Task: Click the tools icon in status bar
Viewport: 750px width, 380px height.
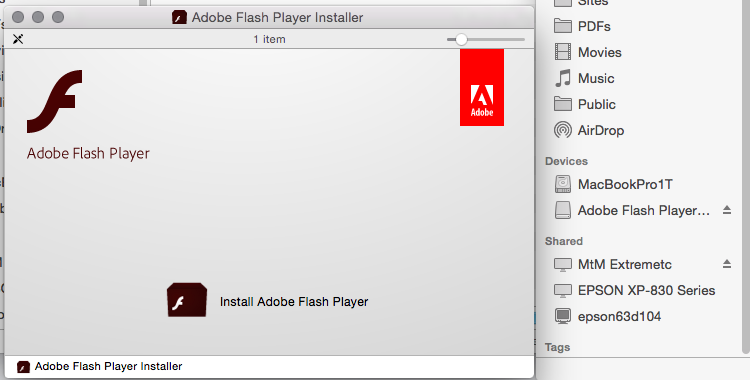Action: (x=18, y=39)
